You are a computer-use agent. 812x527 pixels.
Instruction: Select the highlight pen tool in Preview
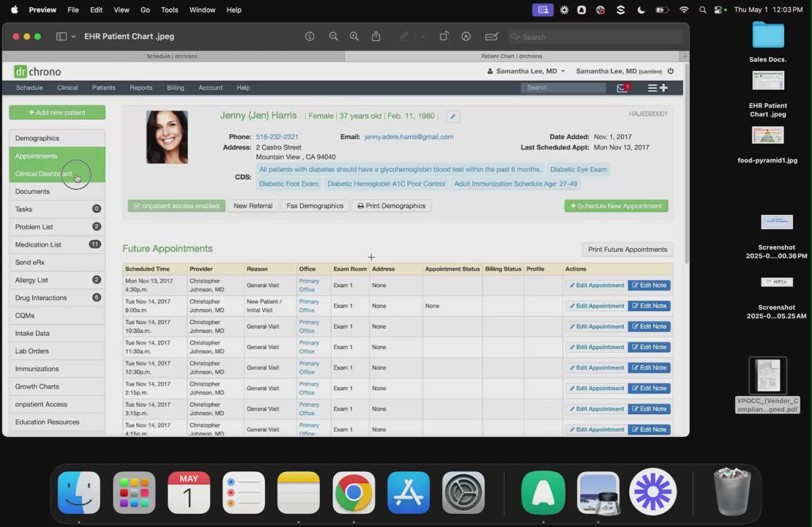[404, 37]
